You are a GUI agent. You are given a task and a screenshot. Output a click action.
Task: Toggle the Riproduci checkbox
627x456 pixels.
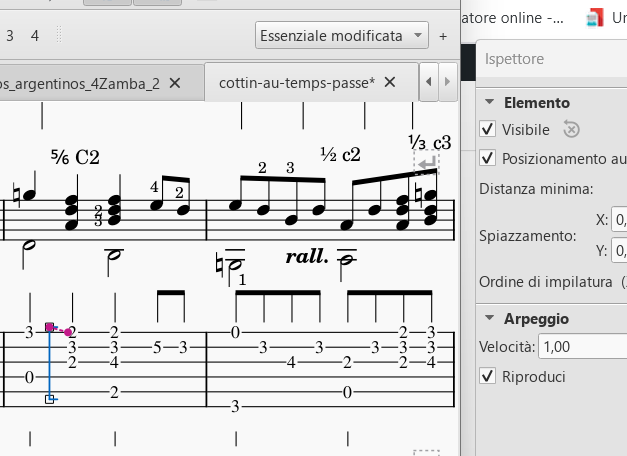(x=487, y=376)
